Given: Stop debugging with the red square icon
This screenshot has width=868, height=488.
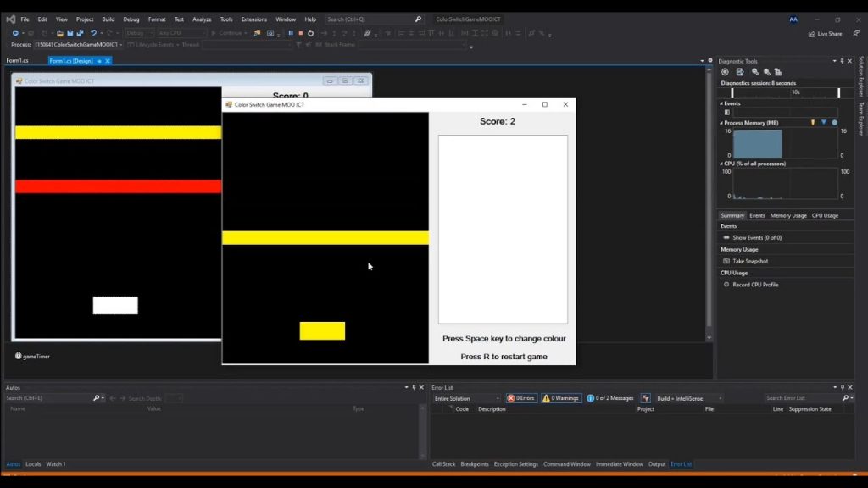Looking at the screenshot, I should click(300, 34).
